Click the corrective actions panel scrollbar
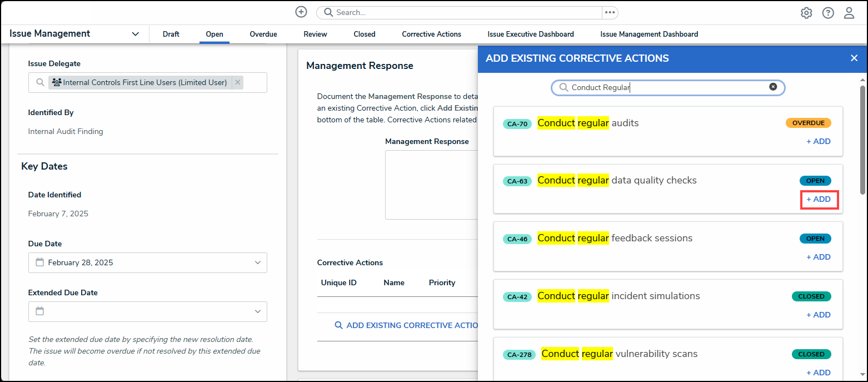 [862, 139]
